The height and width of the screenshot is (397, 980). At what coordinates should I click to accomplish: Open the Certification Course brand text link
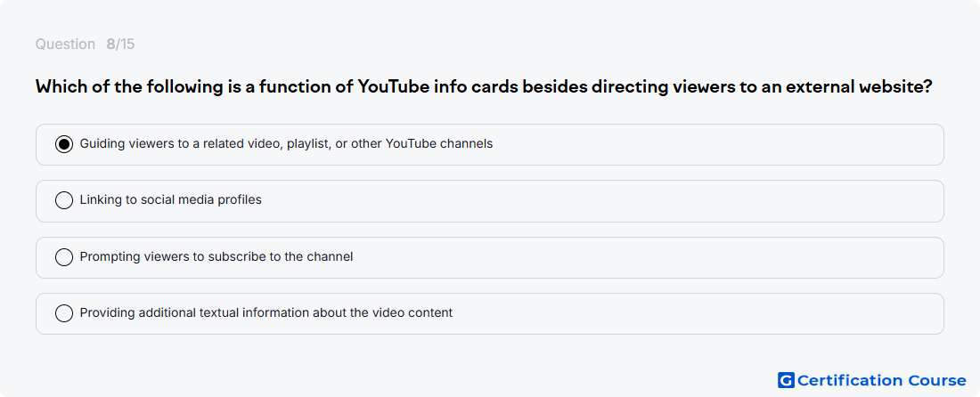[x=881, y=380]
